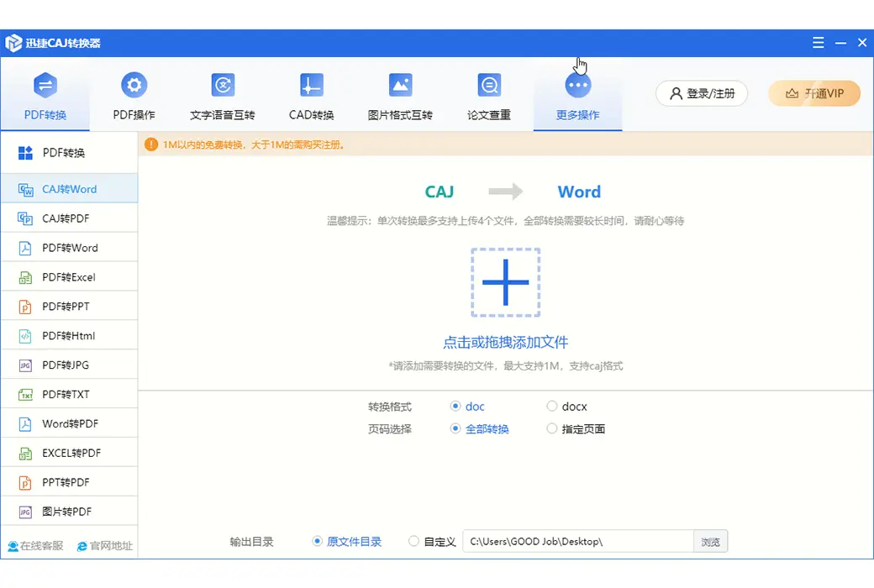Click the 浏览 browse button
874x588 pixels.
coord(711,542)
